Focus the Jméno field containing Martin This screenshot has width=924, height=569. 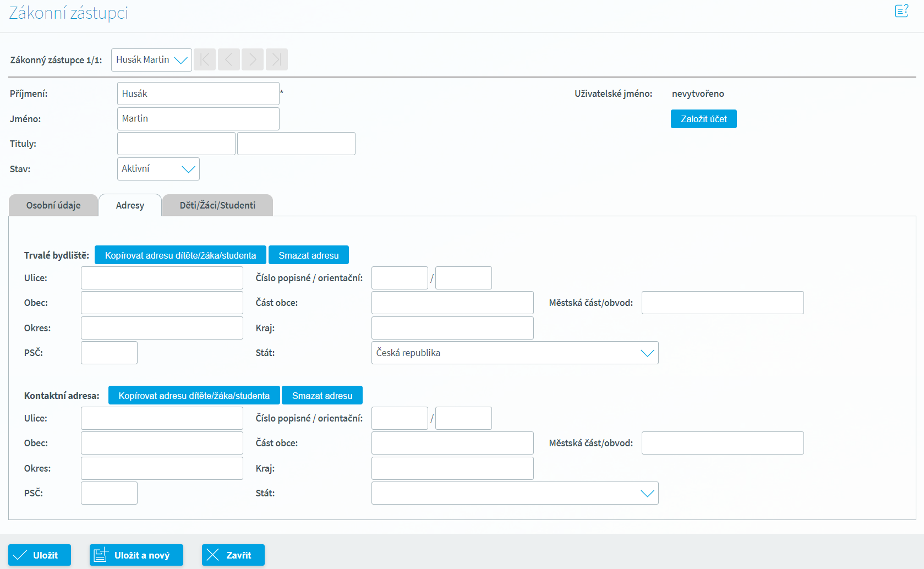[x=198, y=119]
